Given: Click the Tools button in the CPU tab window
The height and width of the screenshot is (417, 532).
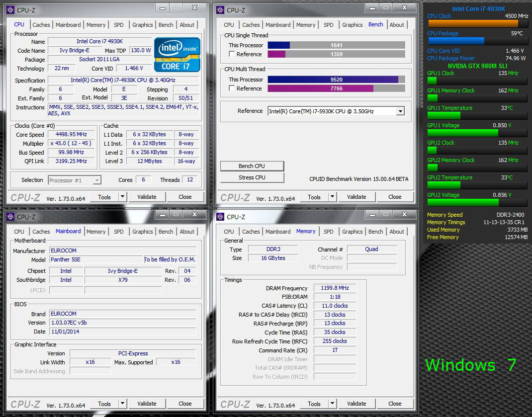Looking at the screenshot, I should point(104,197).
